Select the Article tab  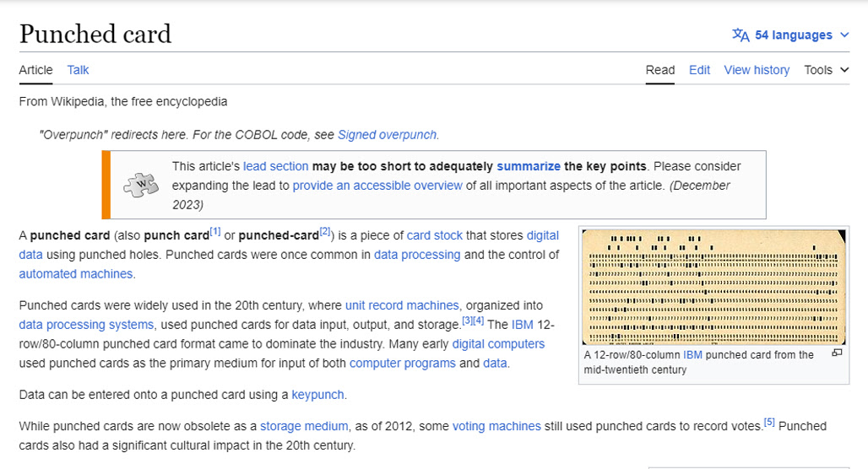click(35, 70)
